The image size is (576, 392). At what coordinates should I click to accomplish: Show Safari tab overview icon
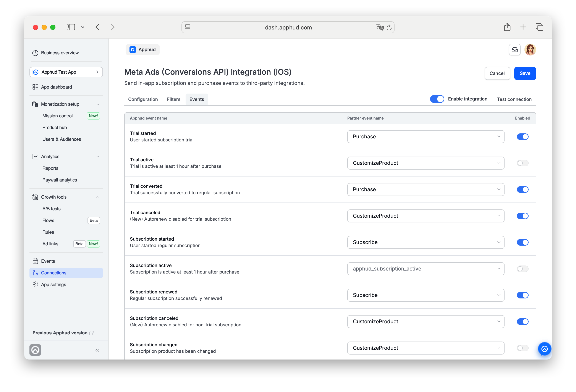pos(539,27)
